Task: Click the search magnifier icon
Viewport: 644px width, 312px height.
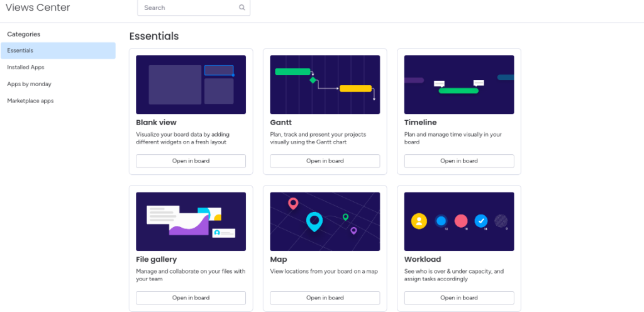Action: (242, 8)
